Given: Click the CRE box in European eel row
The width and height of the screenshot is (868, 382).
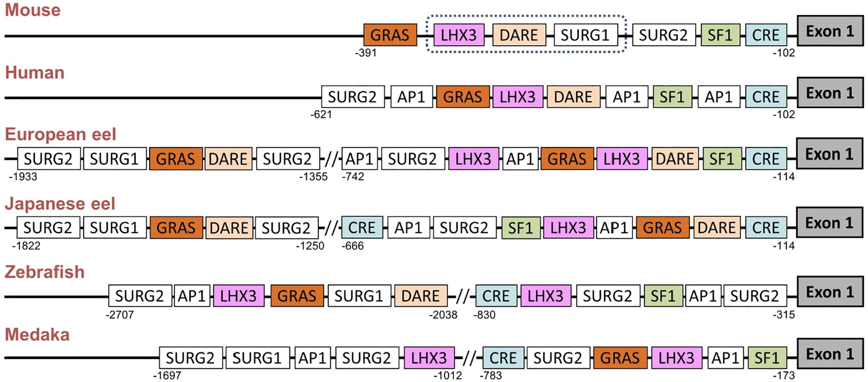Looking at the screenshot, I should 766,159.
